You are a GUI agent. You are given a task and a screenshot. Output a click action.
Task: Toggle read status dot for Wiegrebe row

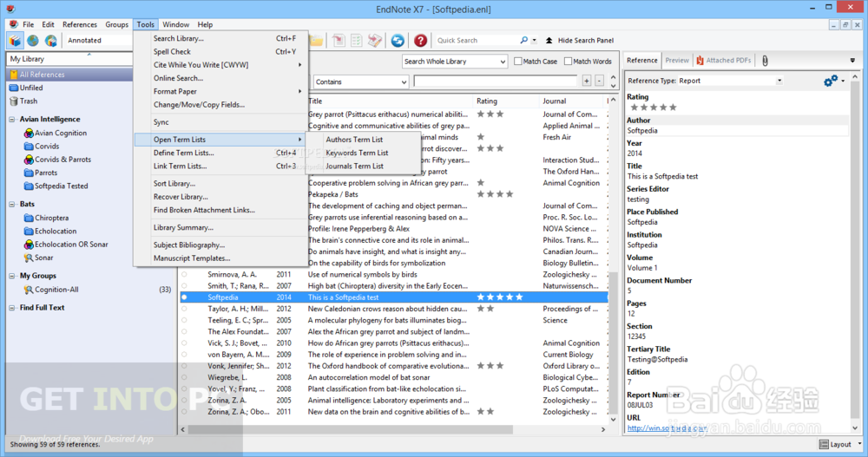click(184, 377)
